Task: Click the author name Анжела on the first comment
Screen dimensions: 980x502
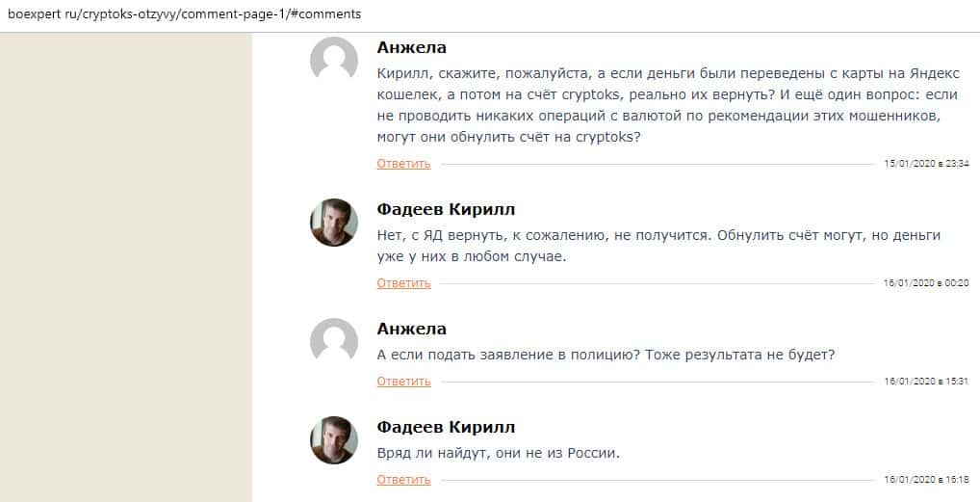Action: [412, 47]
